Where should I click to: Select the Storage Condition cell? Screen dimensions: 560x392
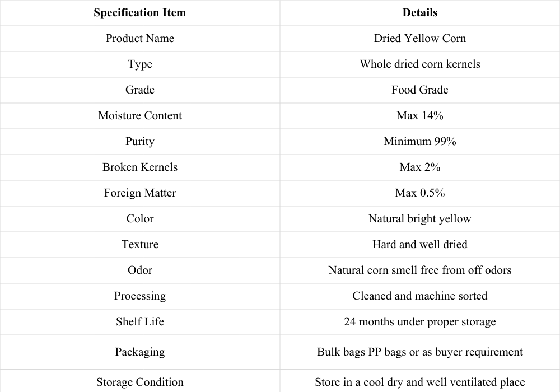click(x=139, y=381)
